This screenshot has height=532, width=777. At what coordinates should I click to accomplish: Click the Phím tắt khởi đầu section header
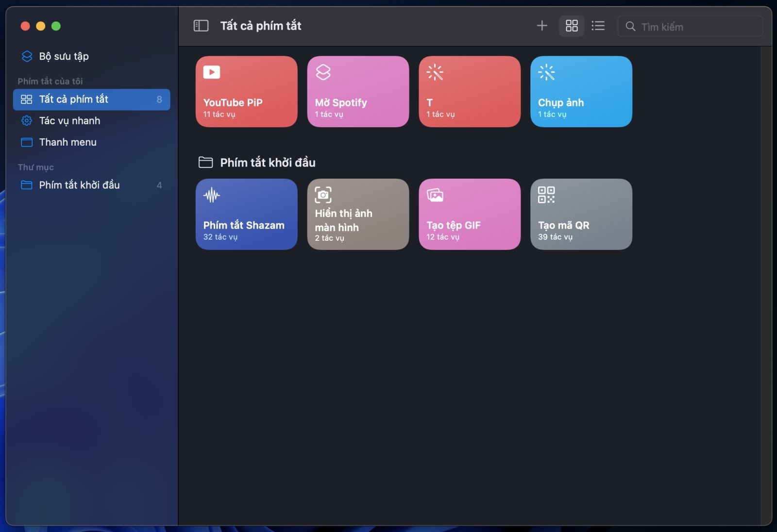(268, 163)
